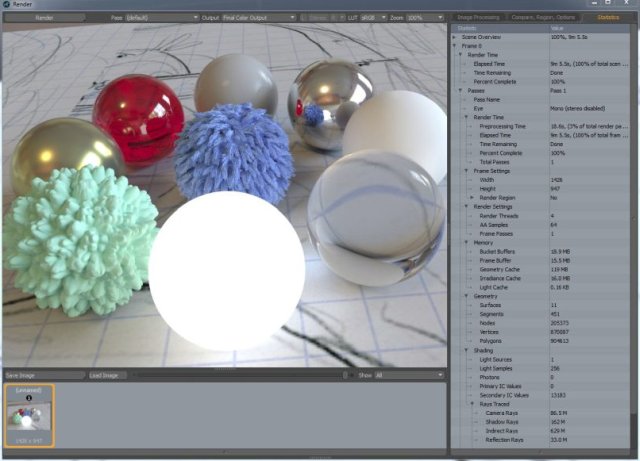Switch to Compare, Region, Options tab

tap(545, 17)
